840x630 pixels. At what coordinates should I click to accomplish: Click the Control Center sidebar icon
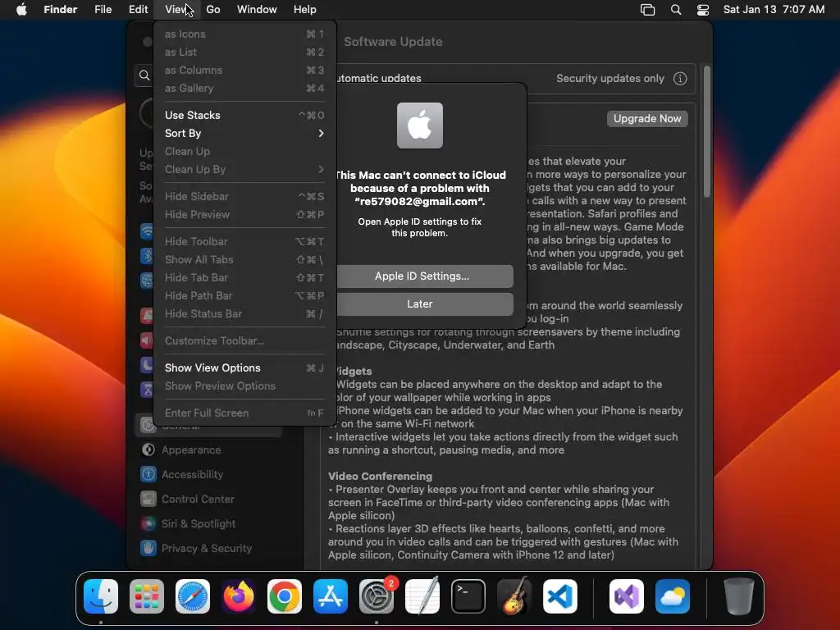(148, 500)
